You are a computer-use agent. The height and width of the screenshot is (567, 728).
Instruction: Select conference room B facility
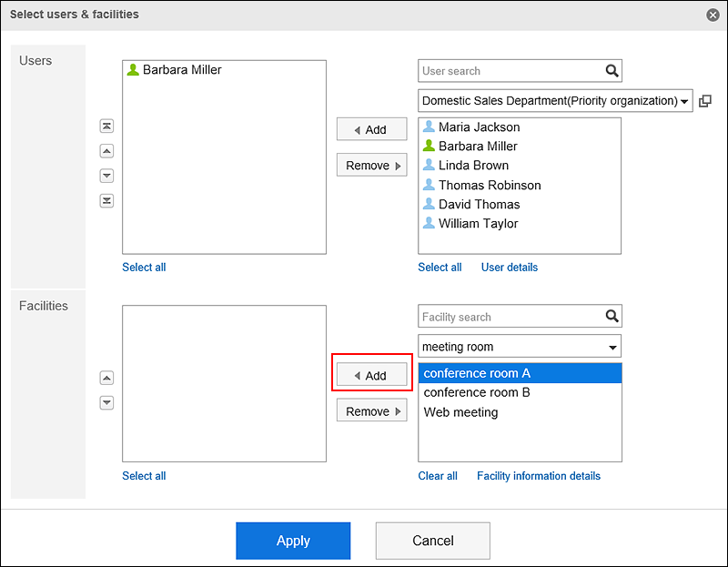click(520, 392)
